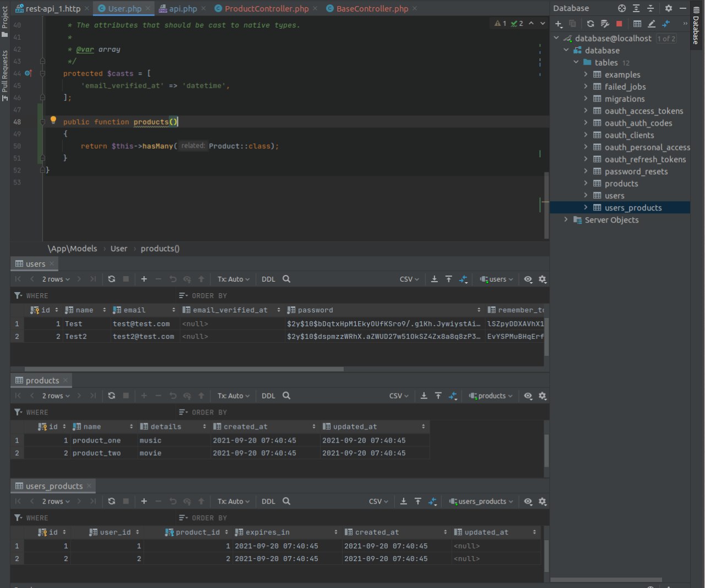Viewport: 705px width, 588px height.
Task: Switch to the ProductController.php tab
Action: click(267, 8)
